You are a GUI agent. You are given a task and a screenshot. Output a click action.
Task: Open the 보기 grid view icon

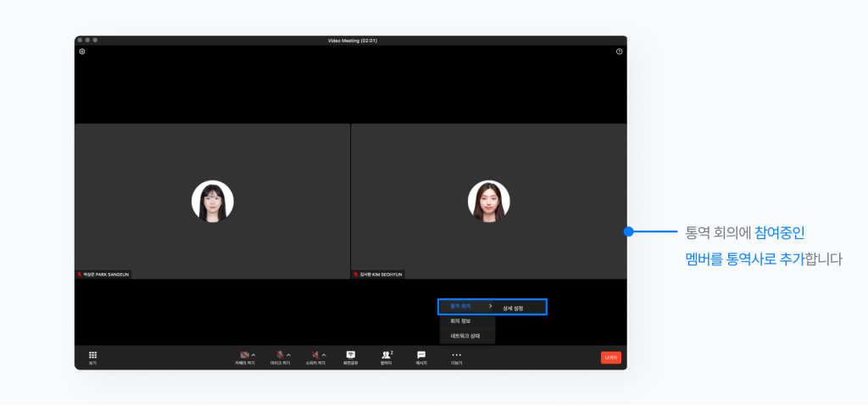(x=92, y=356)
